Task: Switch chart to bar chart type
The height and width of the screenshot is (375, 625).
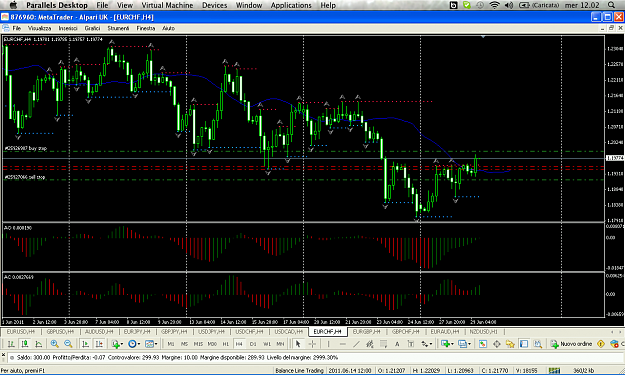Action: (x=11, y=344)
